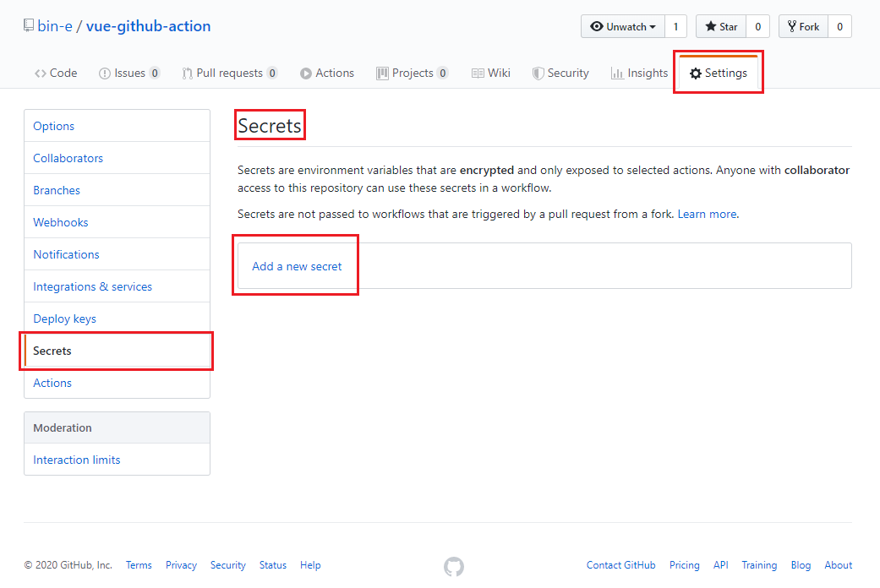Screen dimensions: 880x588
Task: Open the Privacy link in the footer
Action: 181,565
